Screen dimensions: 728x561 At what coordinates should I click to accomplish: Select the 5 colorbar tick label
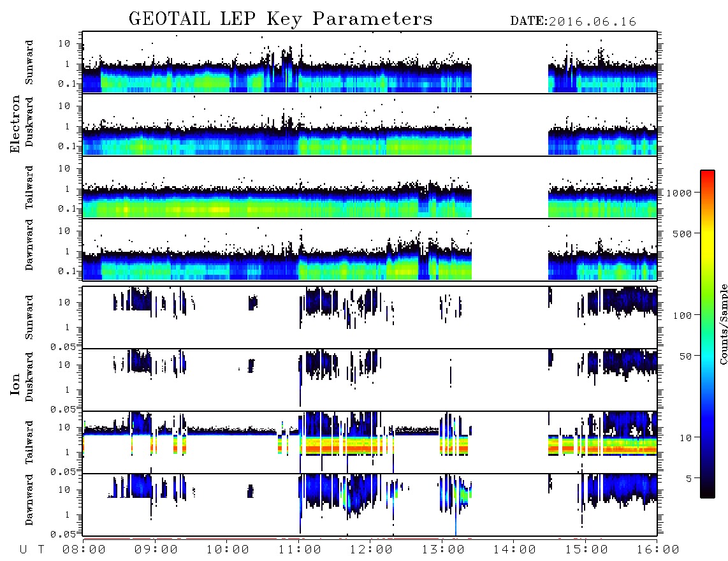click(x=688, y=479)
